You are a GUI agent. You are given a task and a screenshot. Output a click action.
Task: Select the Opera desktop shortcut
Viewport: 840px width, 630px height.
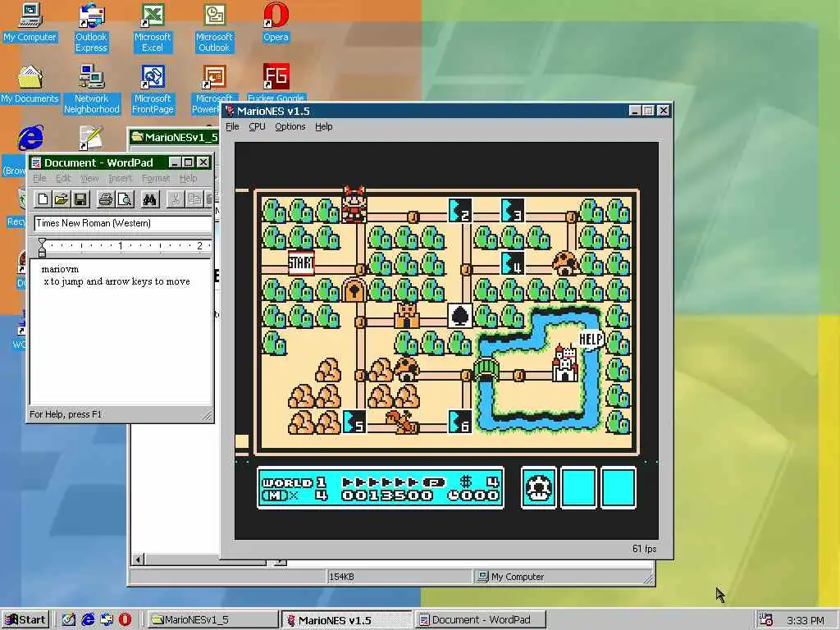click(x=276, y=22)
